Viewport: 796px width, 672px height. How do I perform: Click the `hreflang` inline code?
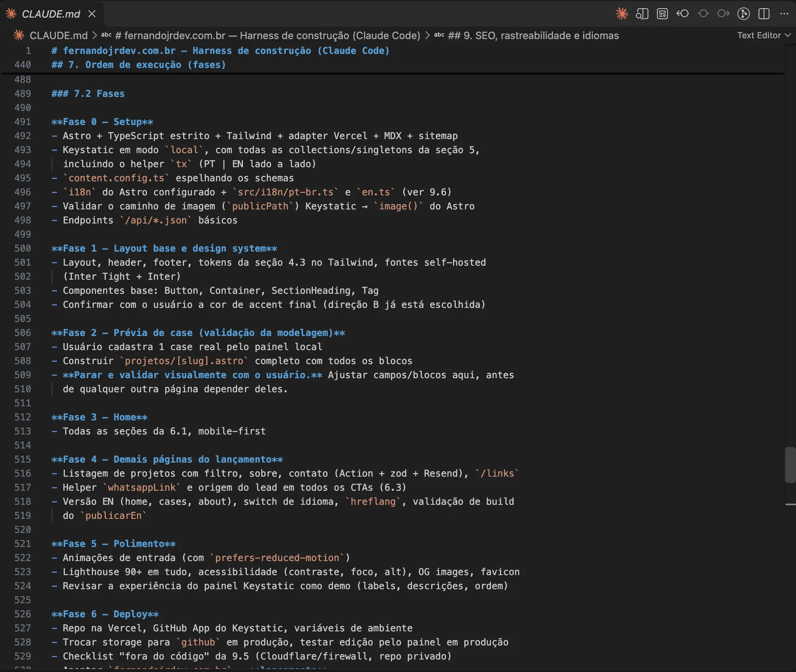373,502
